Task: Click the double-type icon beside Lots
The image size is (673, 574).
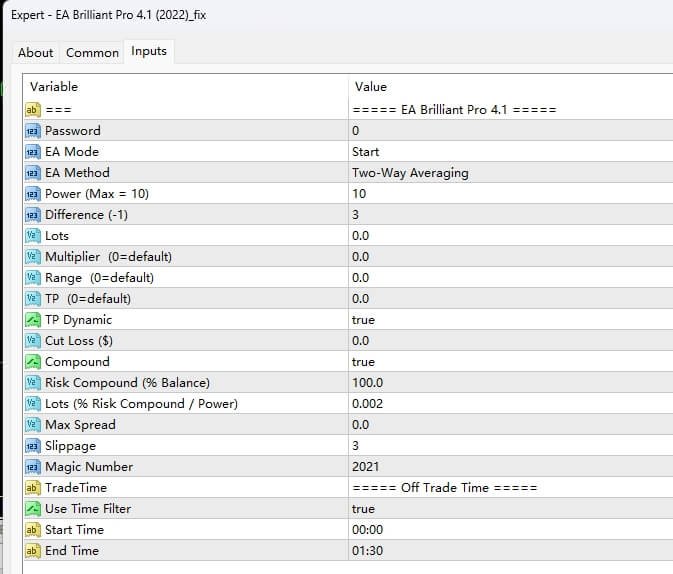Action: (x=33, y=236)
